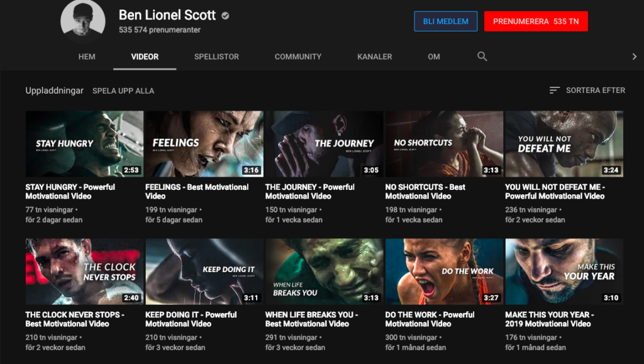The image size is (644, 364).
Task: Select the VIDEOR tab
Action: tap(145, 57)
